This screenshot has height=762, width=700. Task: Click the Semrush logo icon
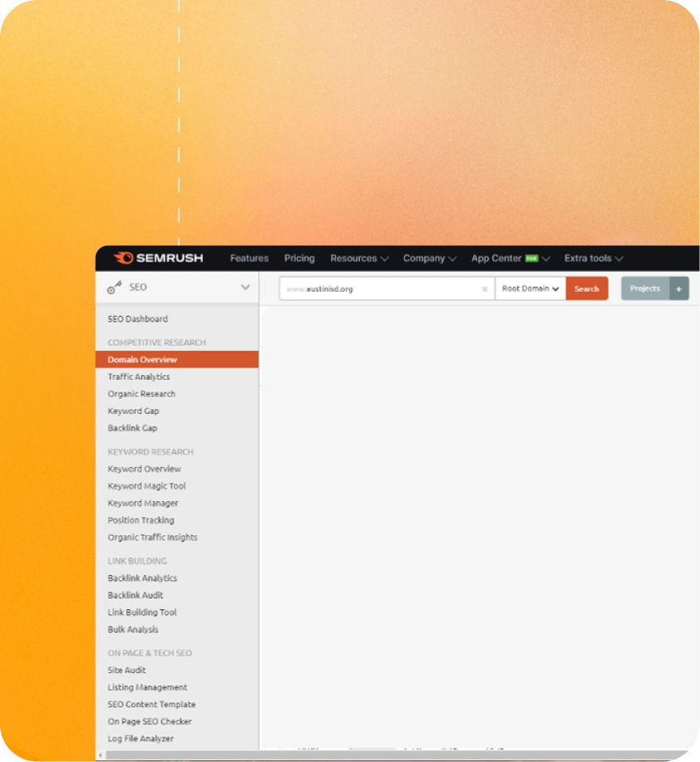[x=124, y=258]
